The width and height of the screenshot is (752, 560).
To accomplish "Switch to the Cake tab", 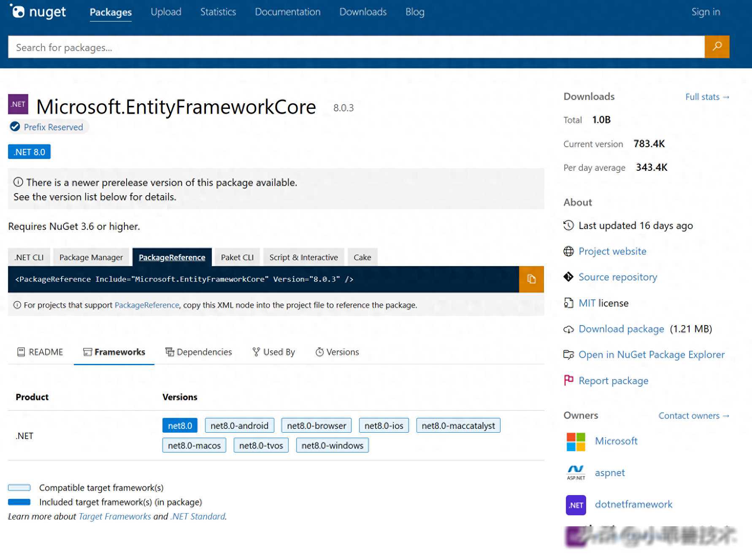I will click(362, 257).
